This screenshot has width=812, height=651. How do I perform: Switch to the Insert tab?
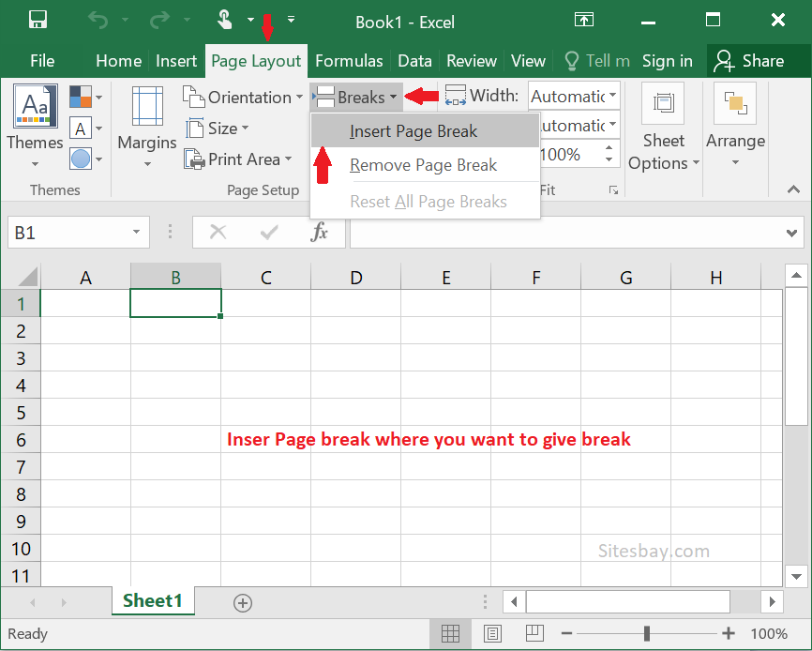176,61
